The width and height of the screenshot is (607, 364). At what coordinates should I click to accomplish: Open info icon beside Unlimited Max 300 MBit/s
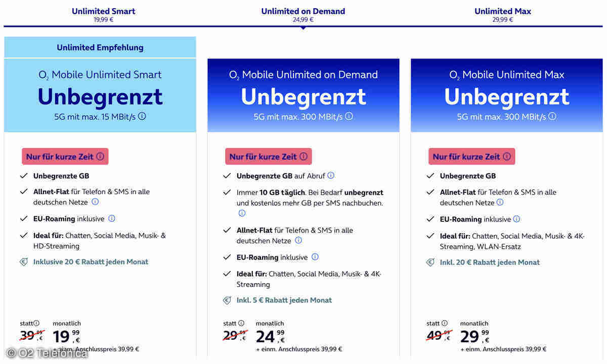552,116
